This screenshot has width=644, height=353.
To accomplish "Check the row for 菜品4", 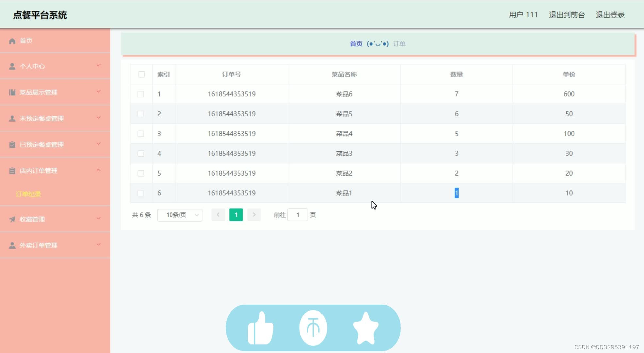I will pos(141,134).
